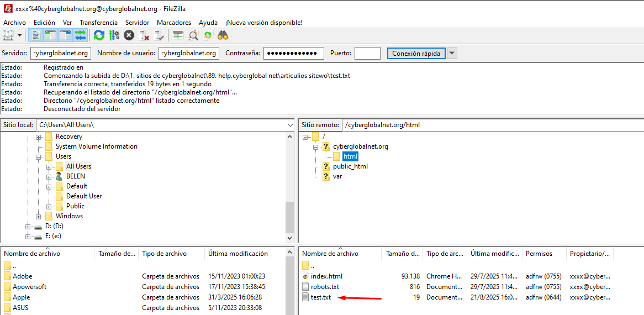The image size is (644, 315).
Task: Expand the Default folder in tree
Action: pyautogui.click(x=49, y=186)
